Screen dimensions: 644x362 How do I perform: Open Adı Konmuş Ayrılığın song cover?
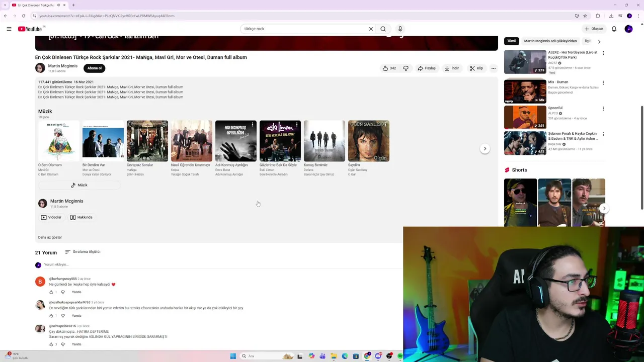tap(236, 141)
